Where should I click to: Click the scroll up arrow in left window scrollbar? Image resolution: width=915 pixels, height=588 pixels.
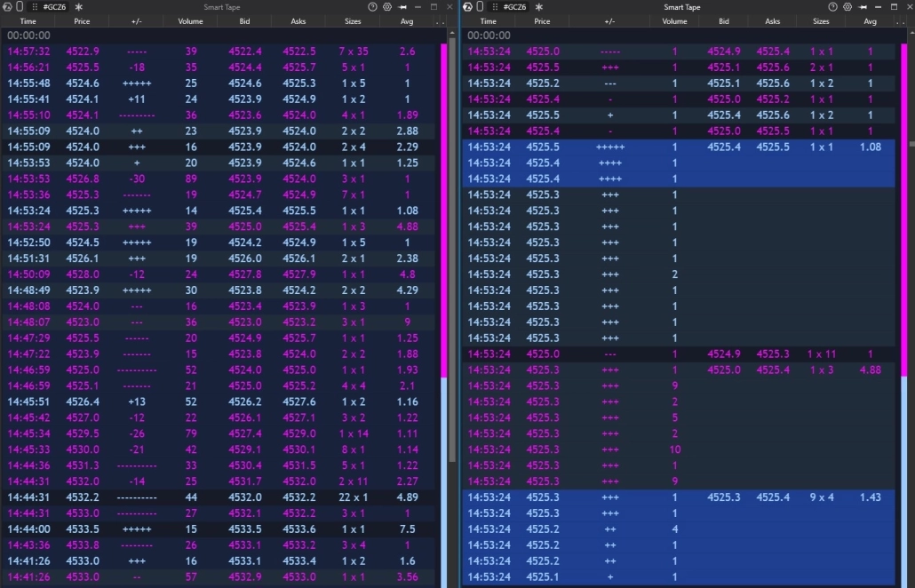tap(452, 32)
